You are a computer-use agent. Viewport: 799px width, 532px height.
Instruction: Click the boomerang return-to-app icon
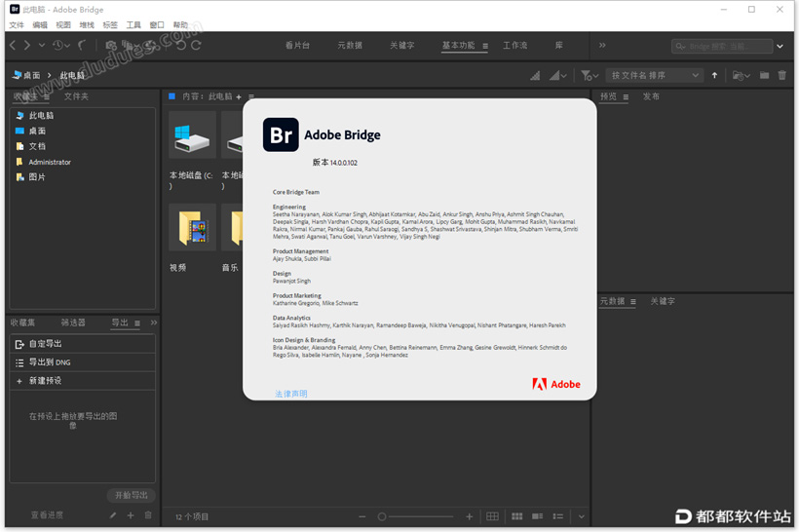tap(82, 46)
